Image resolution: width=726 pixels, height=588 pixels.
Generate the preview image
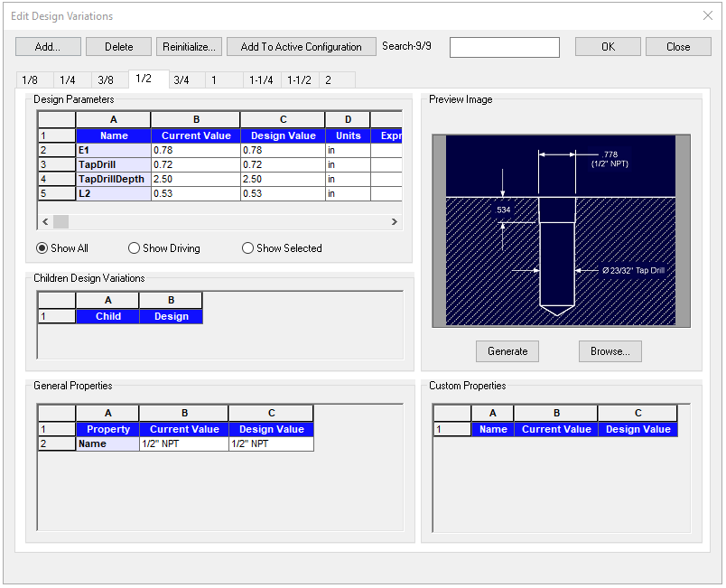click(x=507, y=351)
